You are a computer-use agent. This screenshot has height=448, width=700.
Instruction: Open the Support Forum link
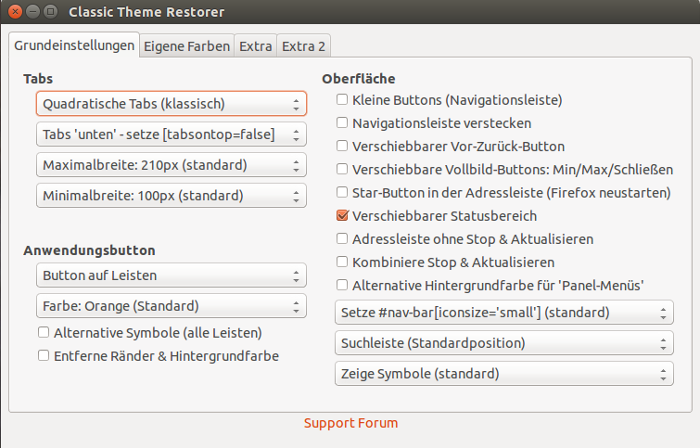coord(350,423)
